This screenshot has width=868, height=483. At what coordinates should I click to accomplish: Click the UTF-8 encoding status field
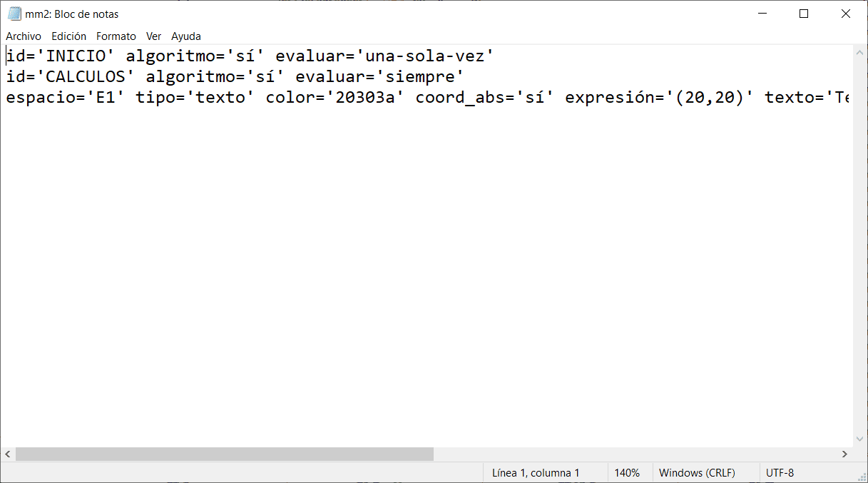pos(780,472)
